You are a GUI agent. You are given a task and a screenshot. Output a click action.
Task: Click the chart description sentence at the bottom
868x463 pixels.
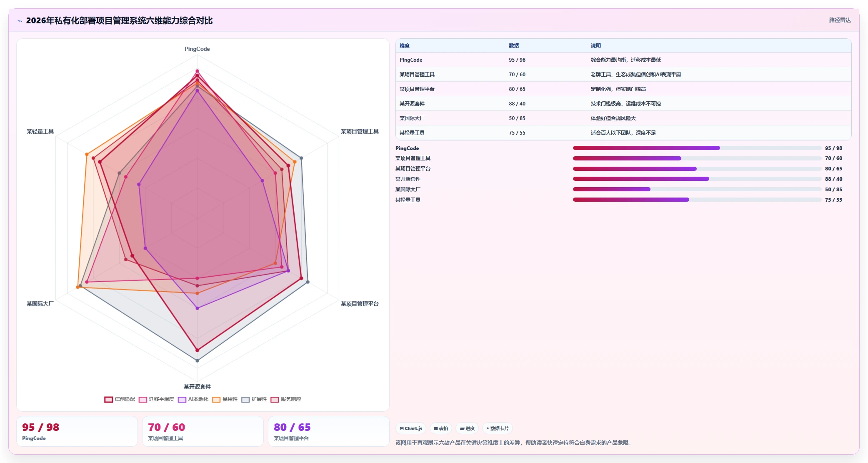point(514,443)
